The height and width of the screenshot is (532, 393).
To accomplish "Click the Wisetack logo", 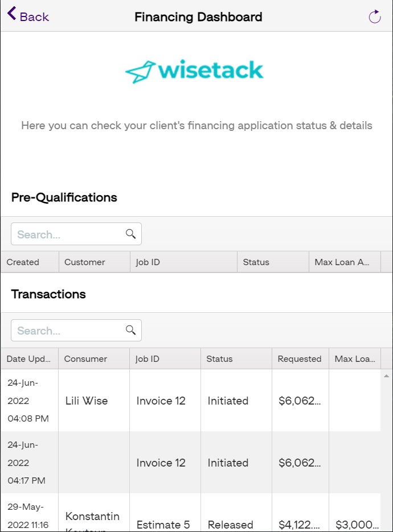I will (x=194, y=71).
